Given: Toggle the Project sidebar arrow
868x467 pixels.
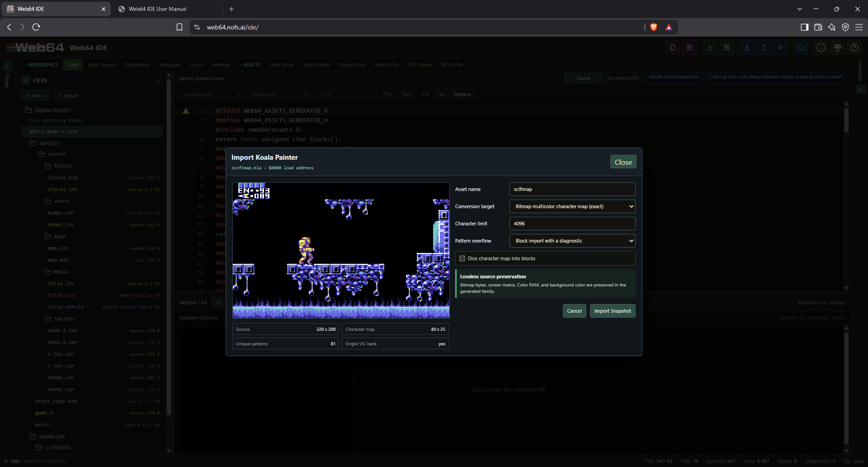Looking at the screenshot, I should coord(7,67).
